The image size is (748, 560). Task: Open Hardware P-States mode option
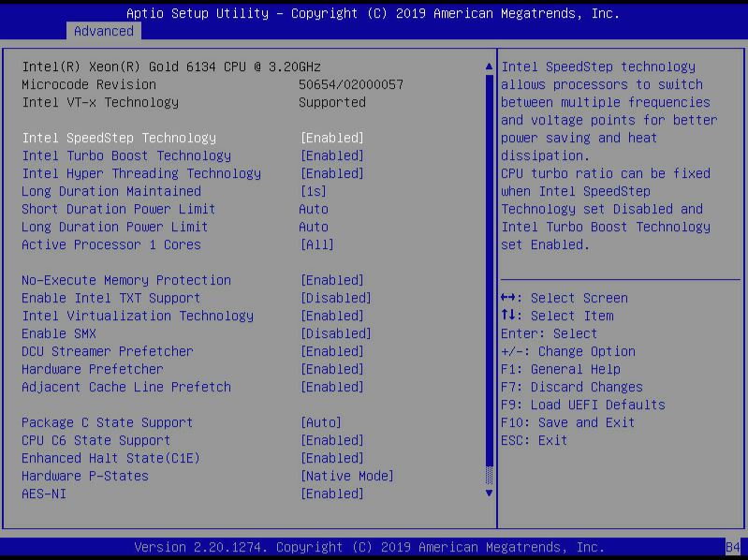pyautogui.click(x=85, y=476)
